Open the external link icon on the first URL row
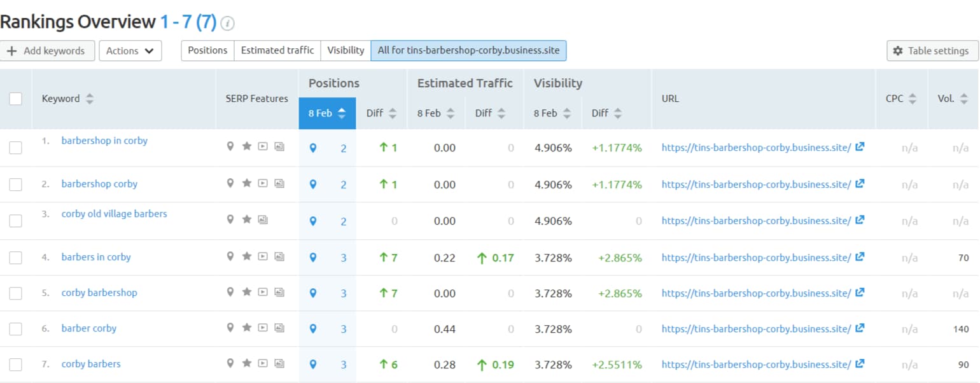This screenshot has height=383, width=980. click(x=860, y=146)
